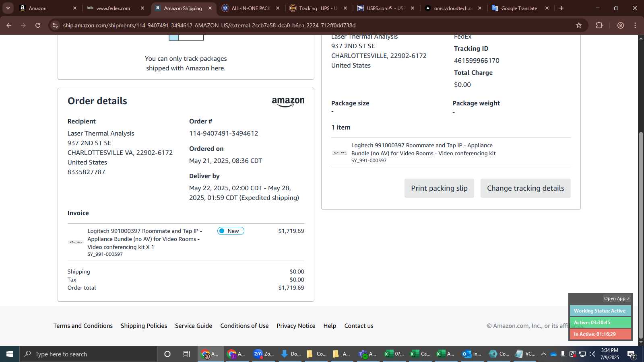Select recipient phone 8335827787
Image resolution: width=644 pixels, height=362 pixels.
click(x=86, y=172)
